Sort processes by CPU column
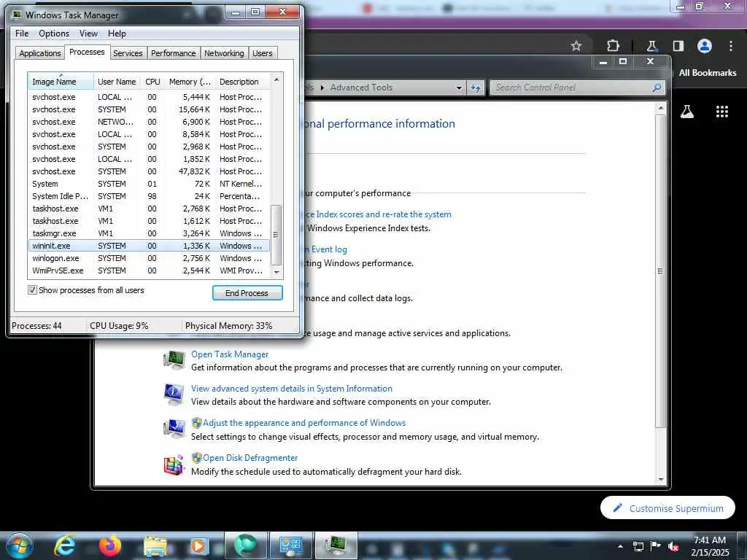 tap(152, 82)
